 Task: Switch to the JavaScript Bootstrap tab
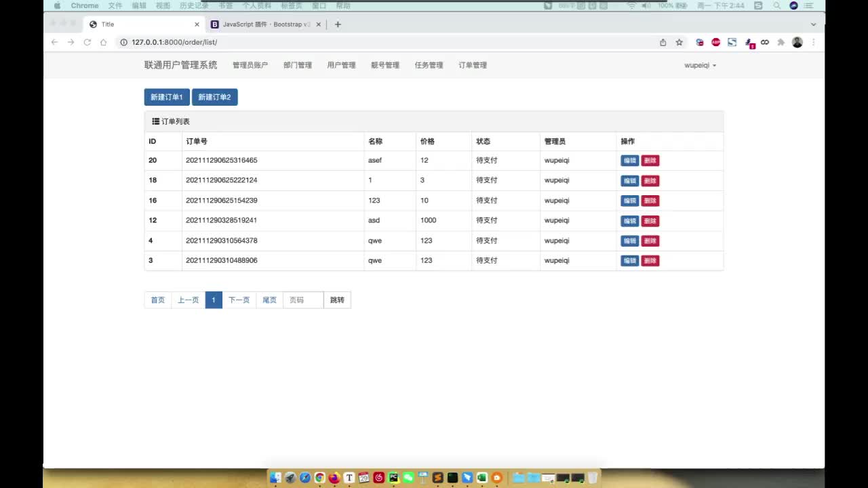[267, 24]
